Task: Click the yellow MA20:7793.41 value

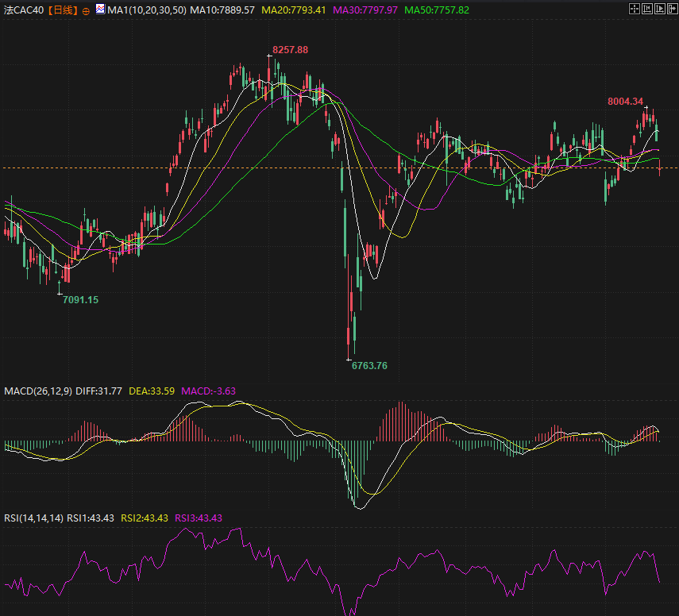Action: click(x=294, y=10)
